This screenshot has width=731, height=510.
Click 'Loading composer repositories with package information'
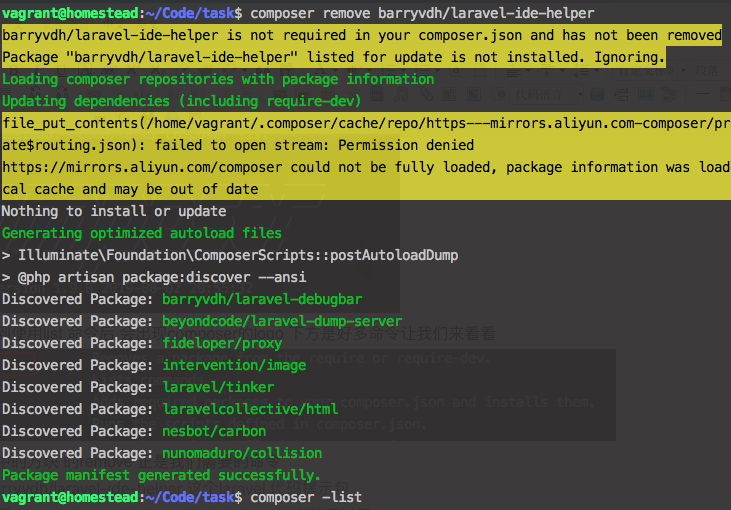(218, 79)
